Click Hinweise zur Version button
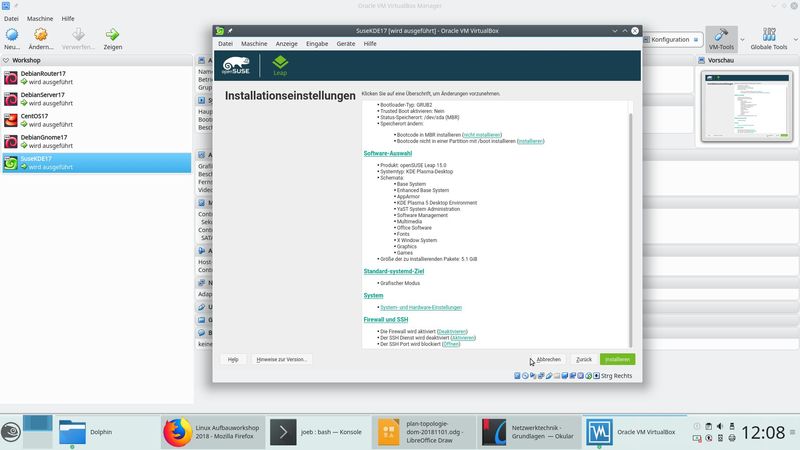The image size is (800, 450). (281, 359)
